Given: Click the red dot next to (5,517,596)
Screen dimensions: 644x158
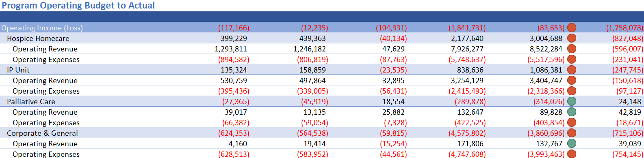Looking at the screenshot, I should click(x=572, y=59).
